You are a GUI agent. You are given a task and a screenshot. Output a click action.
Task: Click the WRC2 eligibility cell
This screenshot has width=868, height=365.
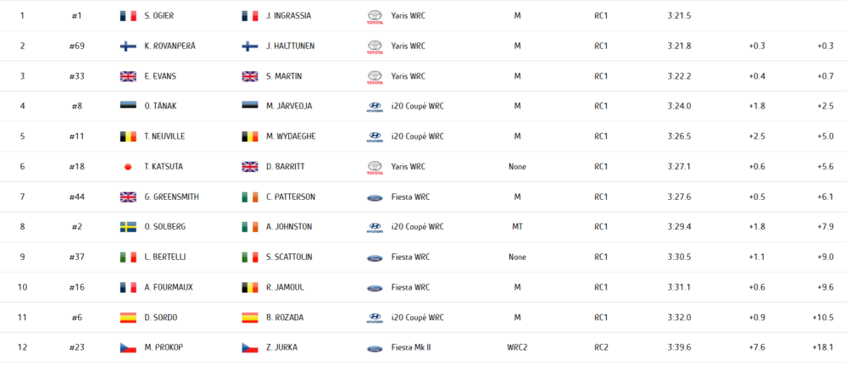[517, 348]
